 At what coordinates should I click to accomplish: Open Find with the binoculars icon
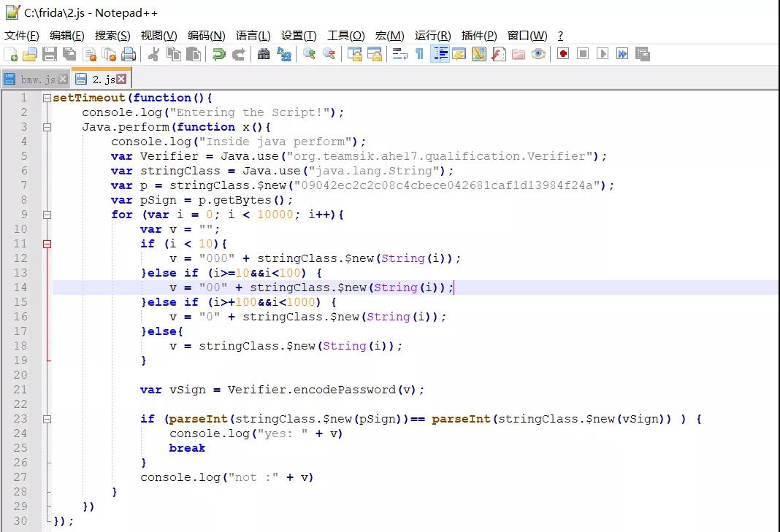(x=264, y=54)
